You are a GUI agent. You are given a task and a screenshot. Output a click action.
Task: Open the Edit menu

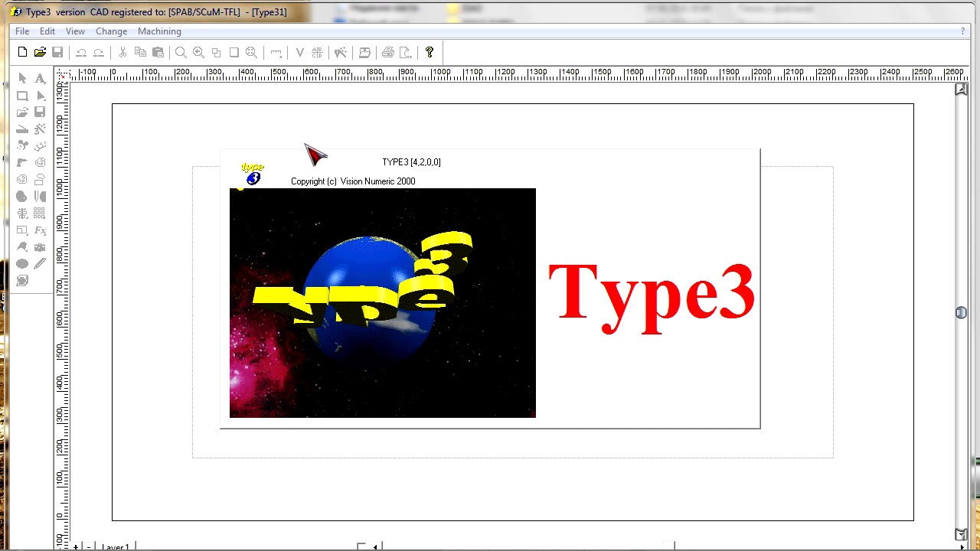tap(47, 31)
